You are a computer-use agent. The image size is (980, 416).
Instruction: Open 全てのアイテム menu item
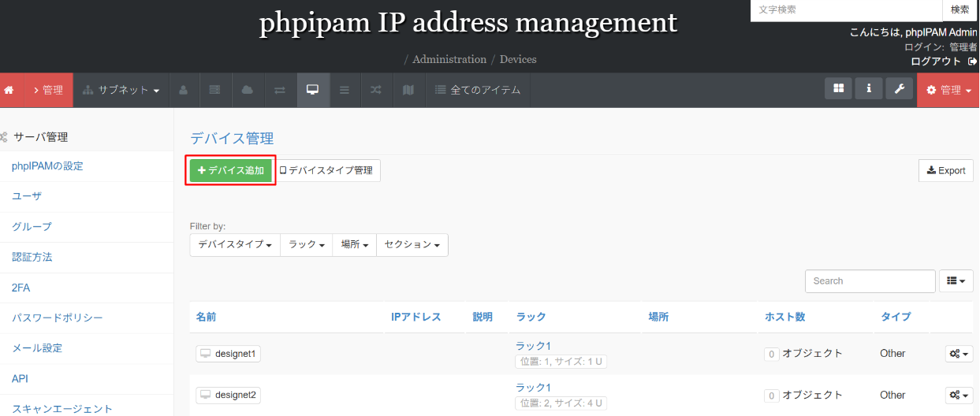[x=479, y=90]
